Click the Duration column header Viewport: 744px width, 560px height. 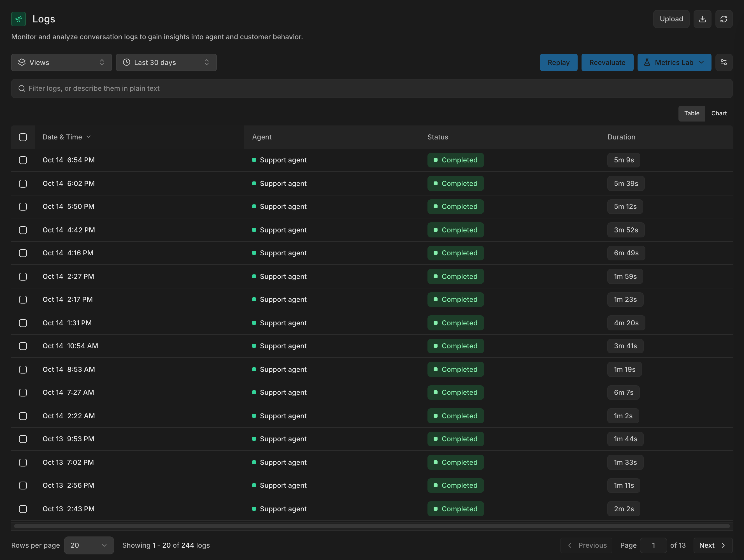(x=621, y=137)
